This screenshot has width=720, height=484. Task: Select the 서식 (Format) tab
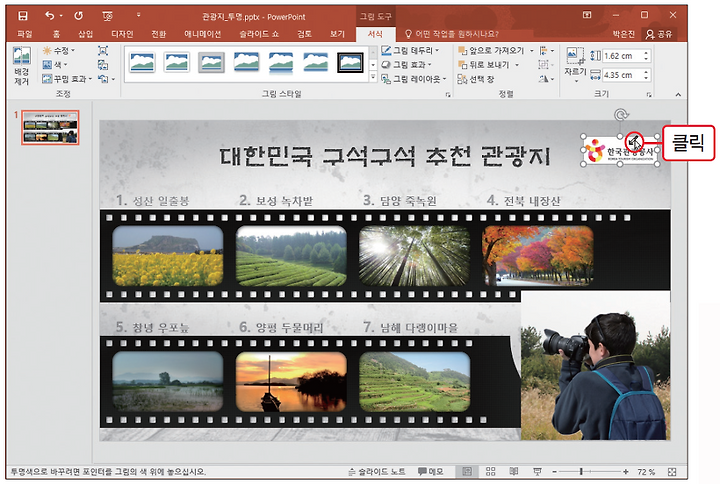coord(375,34)
